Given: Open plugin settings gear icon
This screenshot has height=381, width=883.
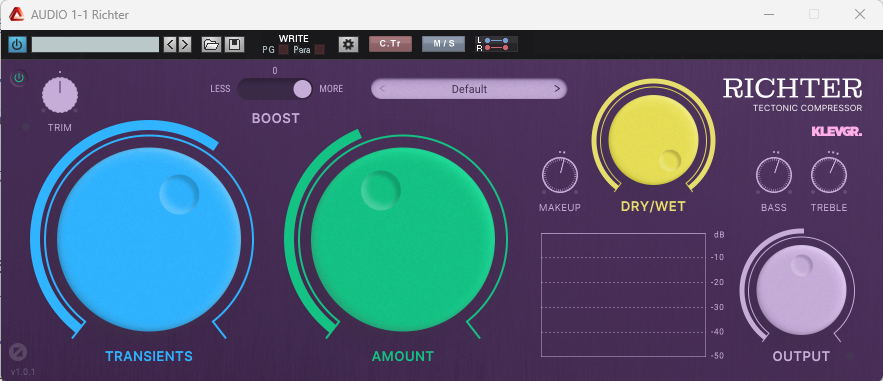Looking at the screenshot, I should tap(349, 44).
